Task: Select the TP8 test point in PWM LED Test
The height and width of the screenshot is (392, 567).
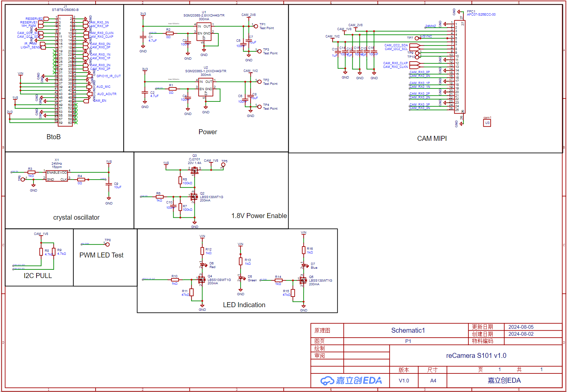Action: [x=107, y=244]
